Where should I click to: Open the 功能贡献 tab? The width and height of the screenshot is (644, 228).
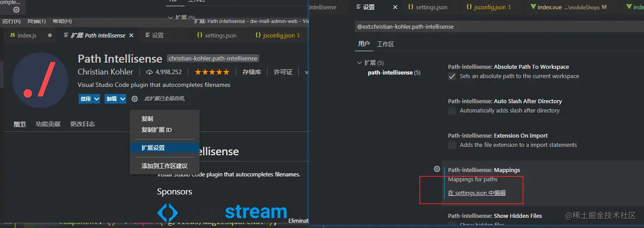(x=48, y=124)
